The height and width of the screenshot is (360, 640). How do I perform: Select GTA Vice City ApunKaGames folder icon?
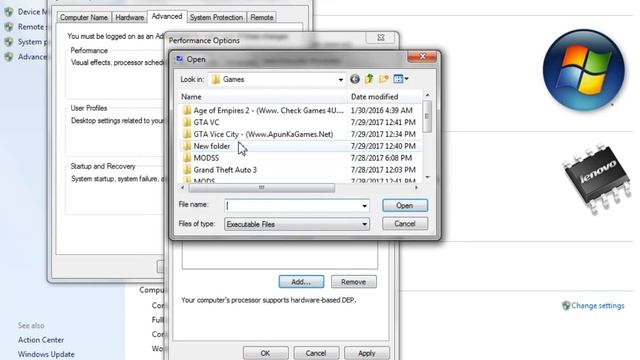(x=187, y=134)
